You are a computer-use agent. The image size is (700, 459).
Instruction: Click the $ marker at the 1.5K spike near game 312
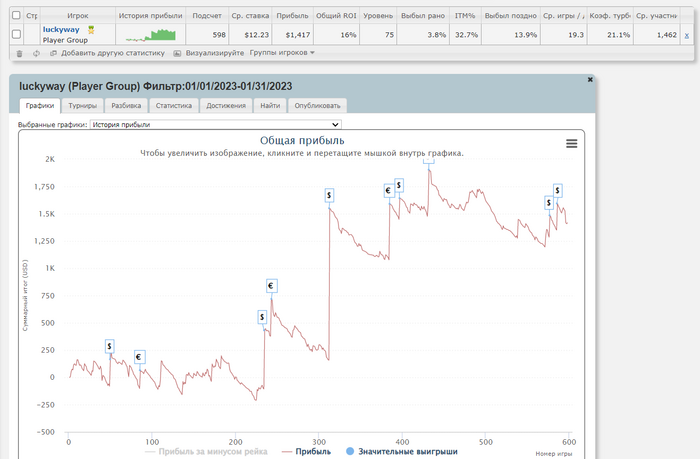(329, 196)
